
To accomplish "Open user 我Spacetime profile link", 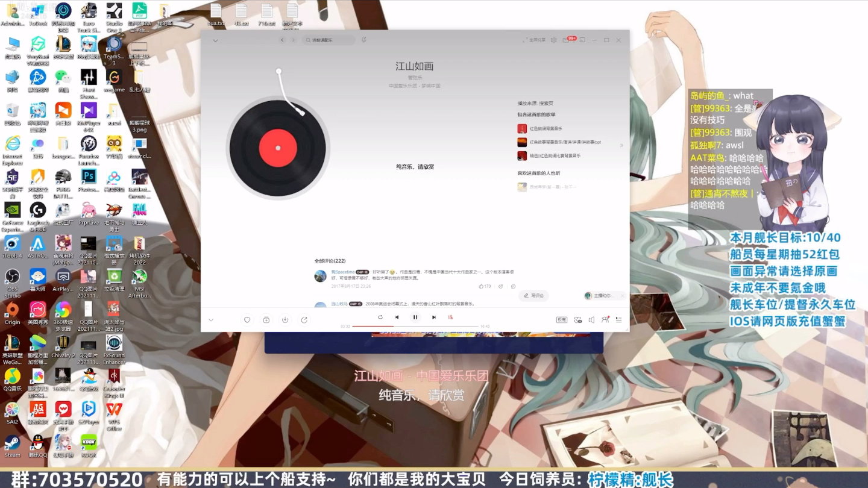I will click(343, 272).
